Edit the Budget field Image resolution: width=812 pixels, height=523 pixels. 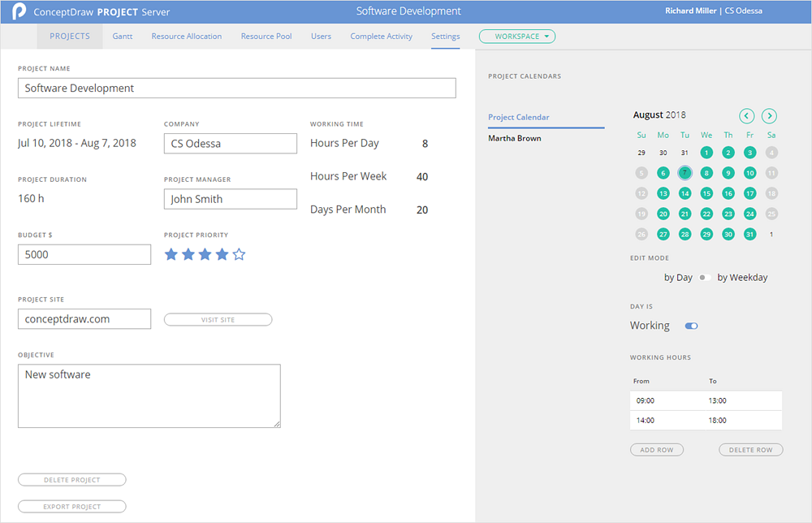point(84,254)
